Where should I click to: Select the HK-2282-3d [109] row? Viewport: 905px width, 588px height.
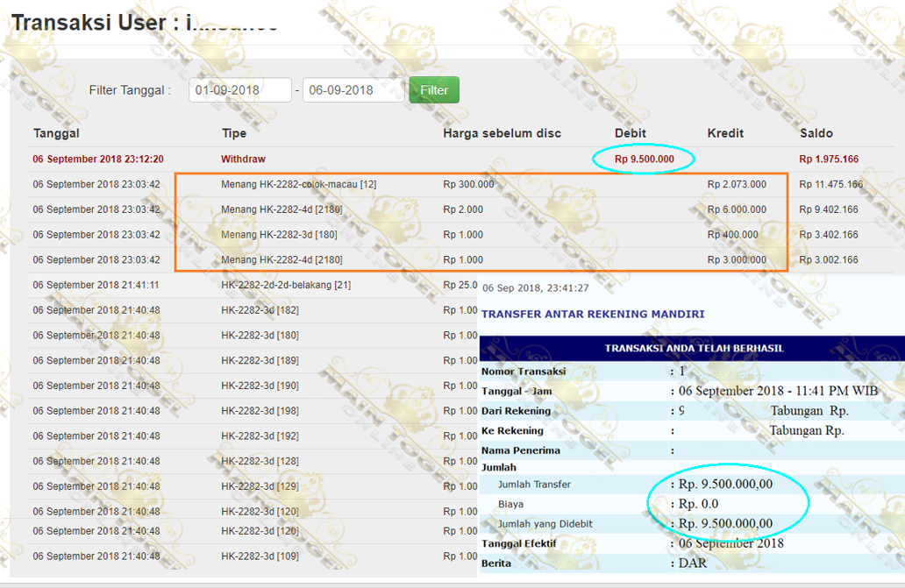coord(260,556)
